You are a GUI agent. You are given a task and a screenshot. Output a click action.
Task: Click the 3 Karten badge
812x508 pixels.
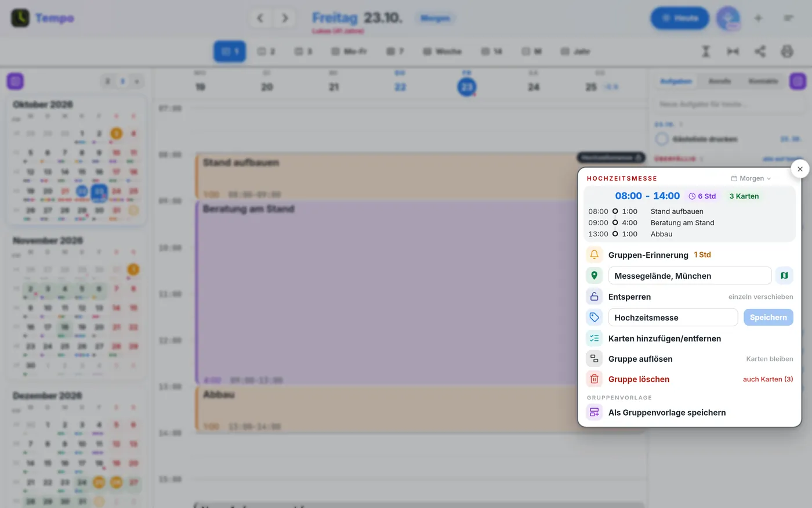tap(744, 196)
